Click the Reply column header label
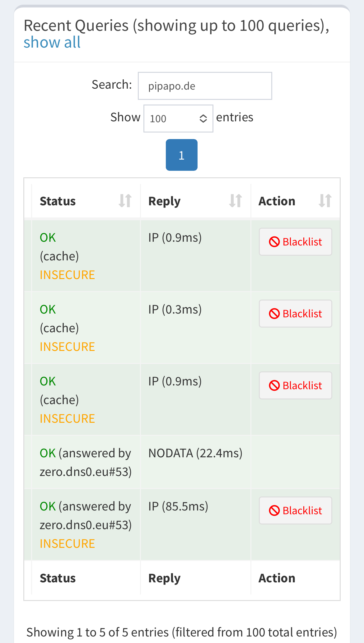 pyautogui.click(x=164, y=201)
